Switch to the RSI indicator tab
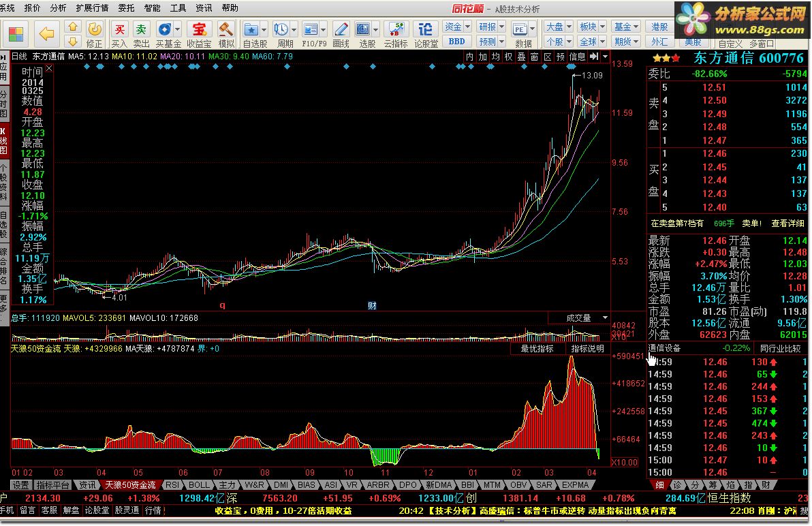Image resolution: width=812 pixels, height=526 pixels. coord(172,485)
